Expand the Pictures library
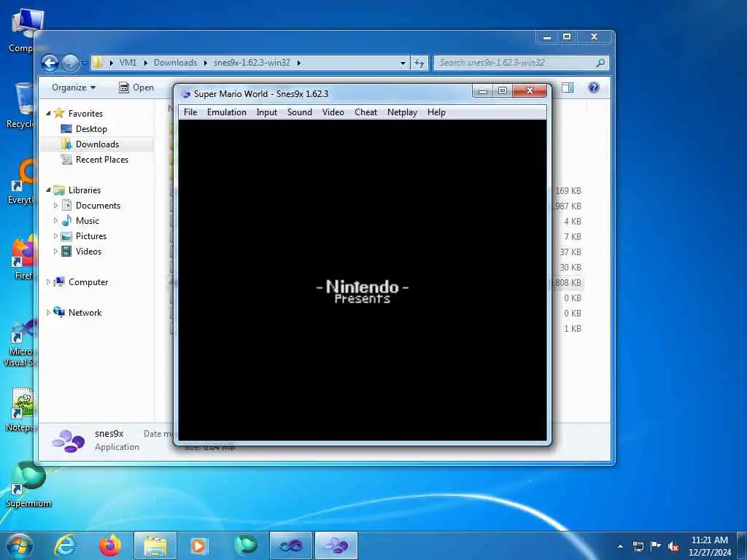 tap(55, 236)
